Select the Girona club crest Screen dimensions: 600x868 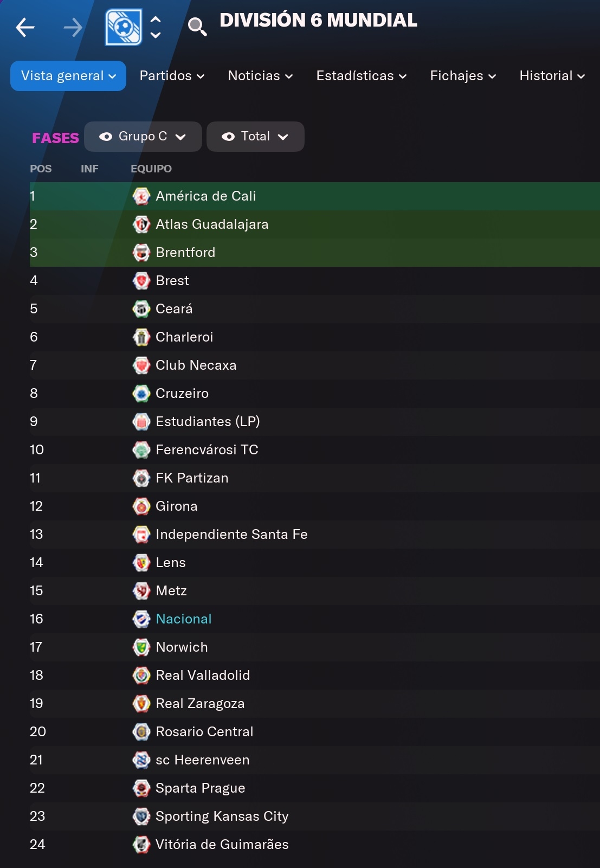tap(141, 506)
